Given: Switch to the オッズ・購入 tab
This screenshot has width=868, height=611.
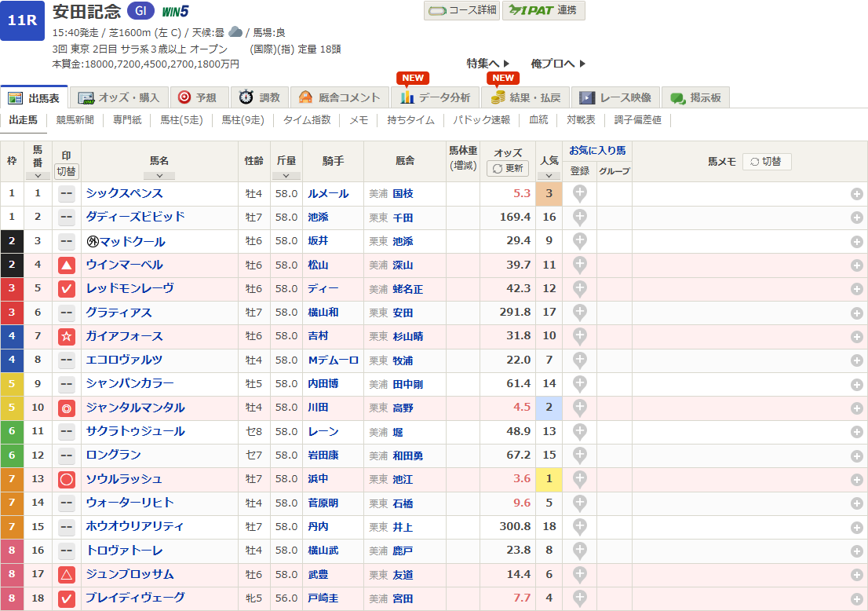Looking at the screenshot, I should pos(119,97).
